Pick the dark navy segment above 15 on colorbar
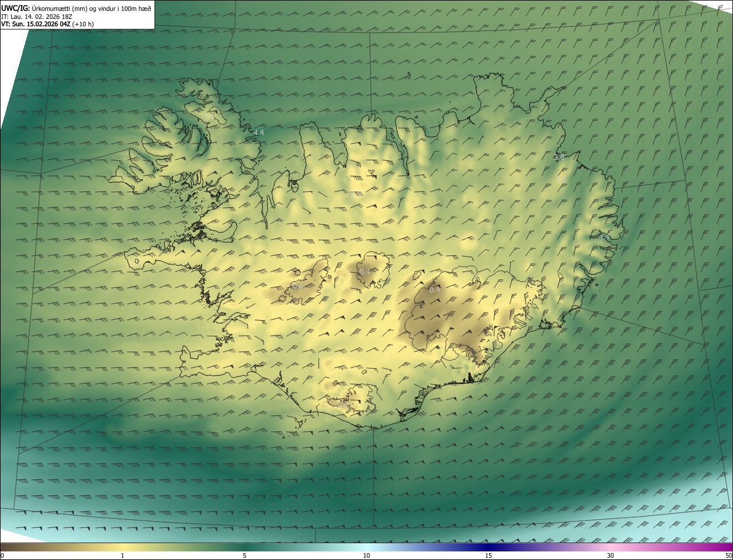This screenshot has height=560, width=733. point(488,547)
